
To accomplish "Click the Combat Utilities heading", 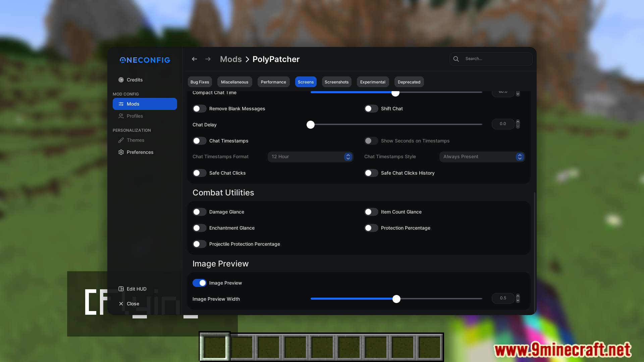I will click(223, 193).
